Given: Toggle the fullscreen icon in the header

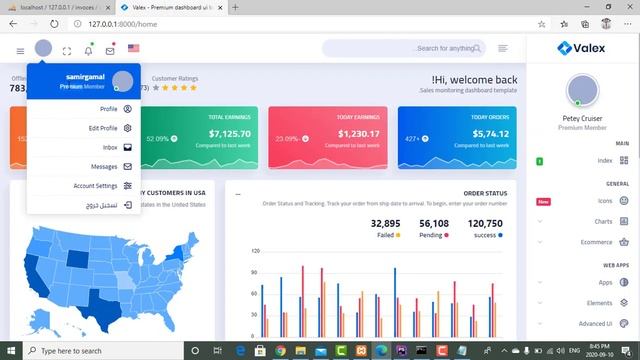Looking at the screenshot, I should [x=67, y=51].
